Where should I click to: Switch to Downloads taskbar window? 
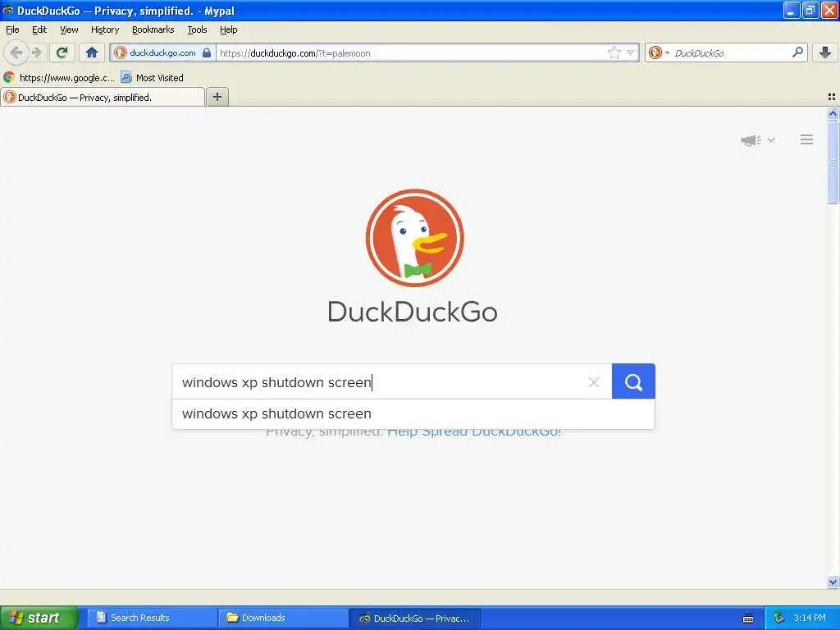click(x=283, y=618)
